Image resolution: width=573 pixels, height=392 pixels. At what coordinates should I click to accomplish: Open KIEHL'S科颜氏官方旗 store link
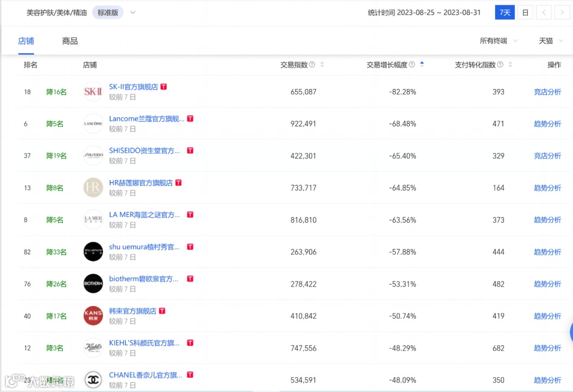pyautogui.click(x=144, y=343)
